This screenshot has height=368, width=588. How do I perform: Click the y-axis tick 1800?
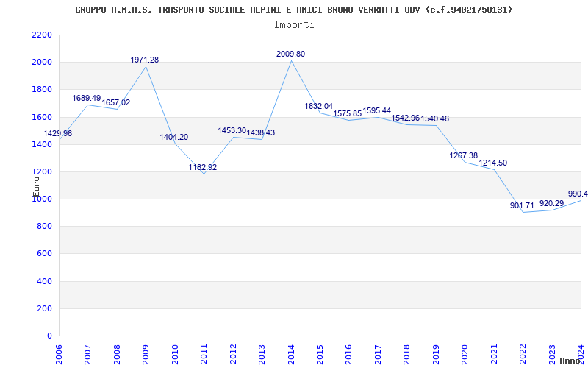[x=42, y=90]
